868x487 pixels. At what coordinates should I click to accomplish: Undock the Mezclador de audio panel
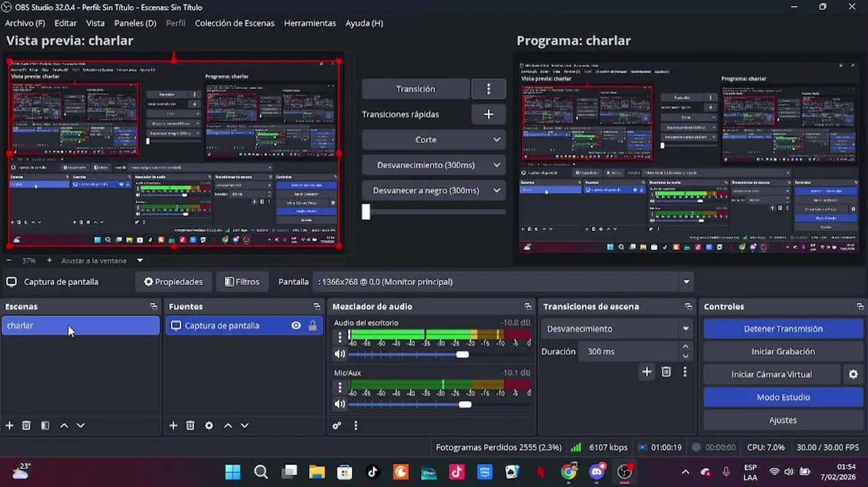(x=528, y=306)
